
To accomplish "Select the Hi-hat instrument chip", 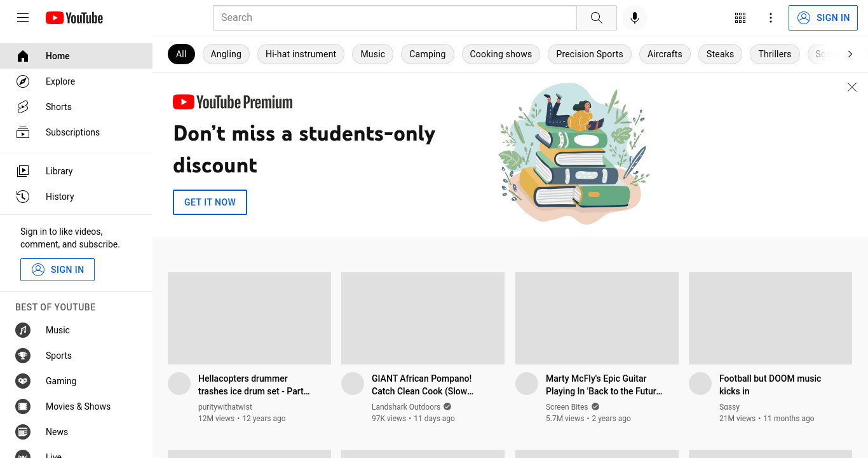I will 301,54.
